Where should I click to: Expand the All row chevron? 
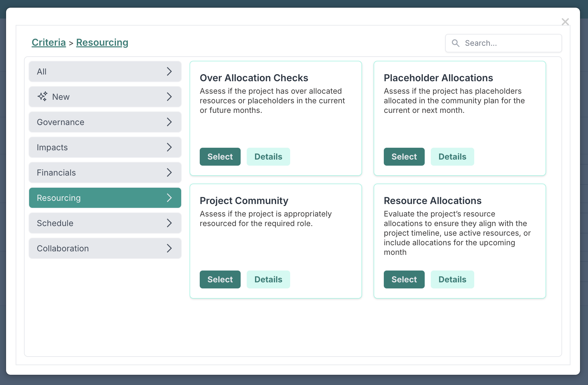tap(169, 72)
